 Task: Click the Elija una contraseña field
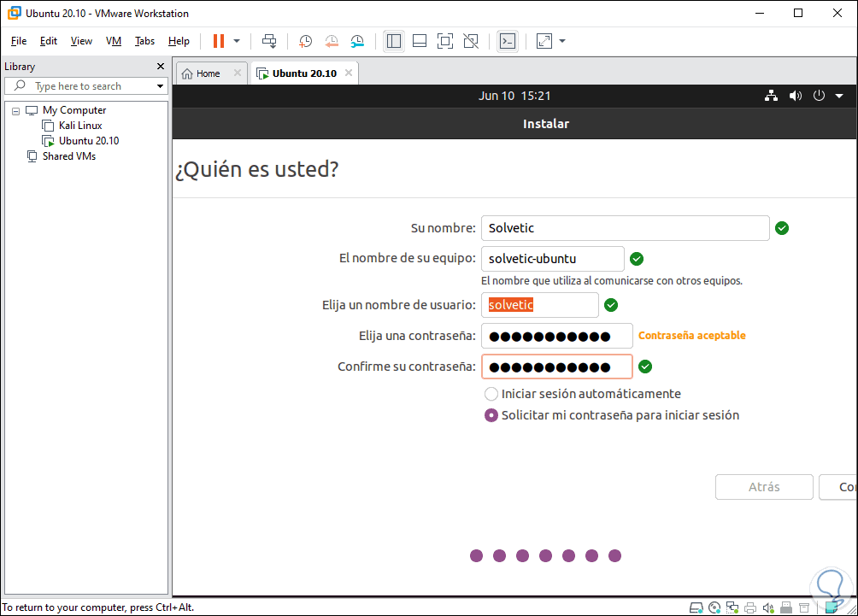[x=557, y=336]
